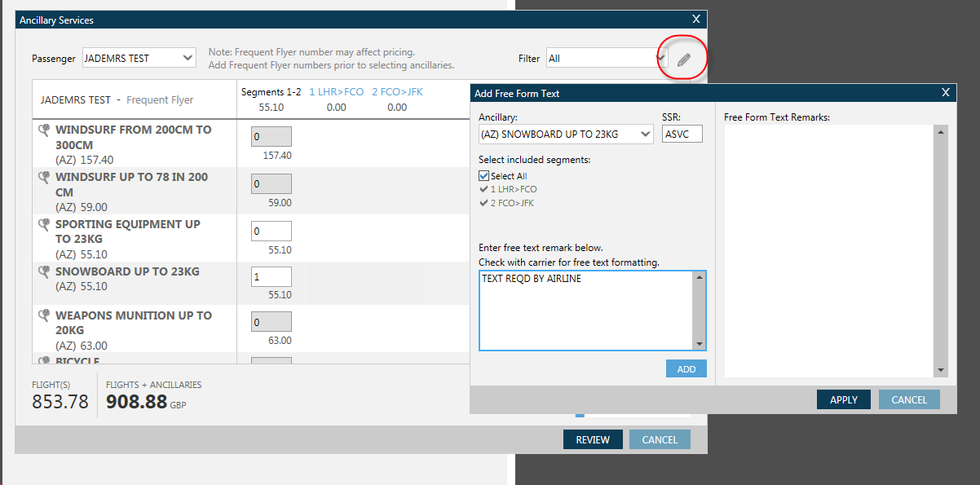Image resolution: width=980 pixels, height=485 pixels.
Task: Click icon beside Sporting Equipment Up To 23kg
Action: 45,224
